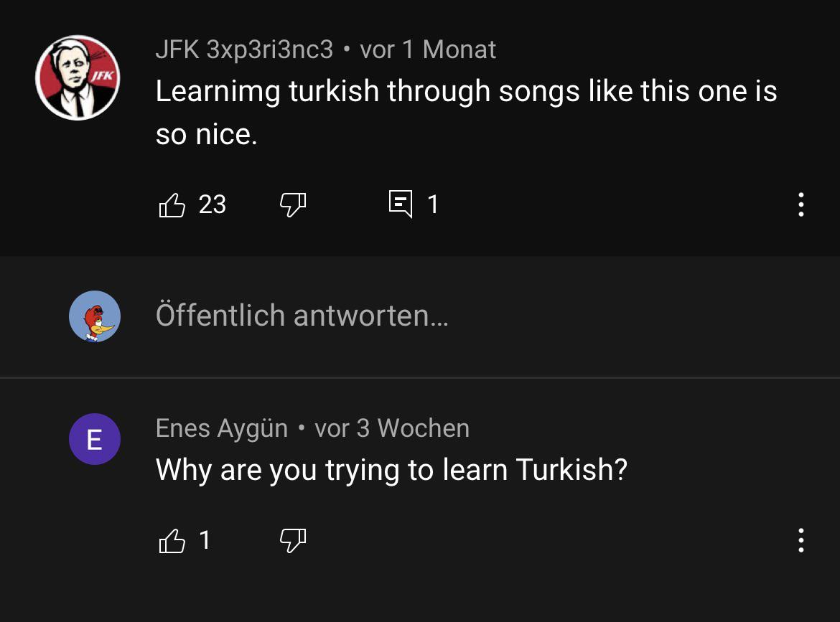Open Enes Aygün's channel via username
840x622 pixels.
221,428
